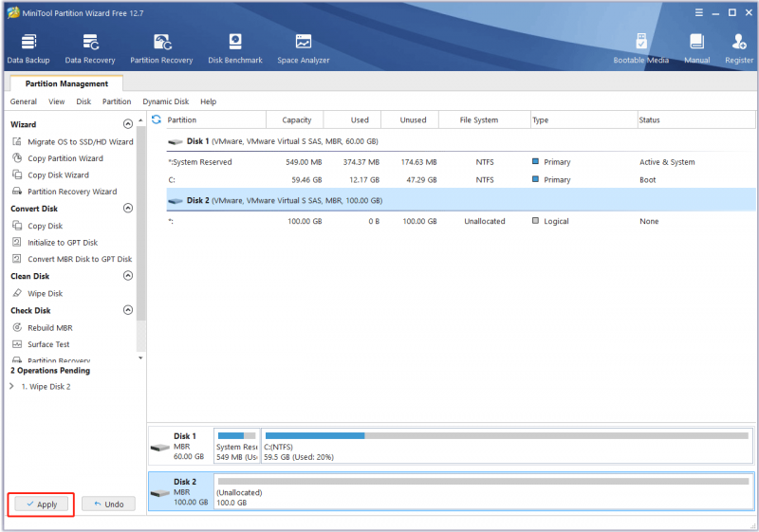
Task: Collapse the Wizard section
Action: click(x=128, y=124)
